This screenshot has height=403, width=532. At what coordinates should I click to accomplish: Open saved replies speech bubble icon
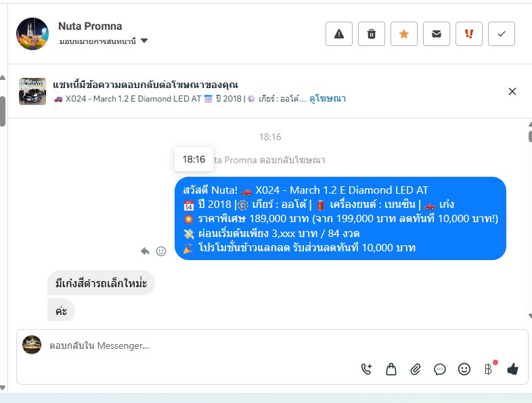click(440, 369)
